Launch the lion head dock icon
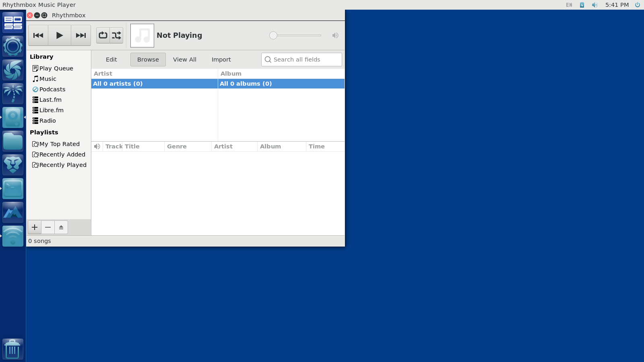Screen dimensions: 644x362 [x=13, y=165]
